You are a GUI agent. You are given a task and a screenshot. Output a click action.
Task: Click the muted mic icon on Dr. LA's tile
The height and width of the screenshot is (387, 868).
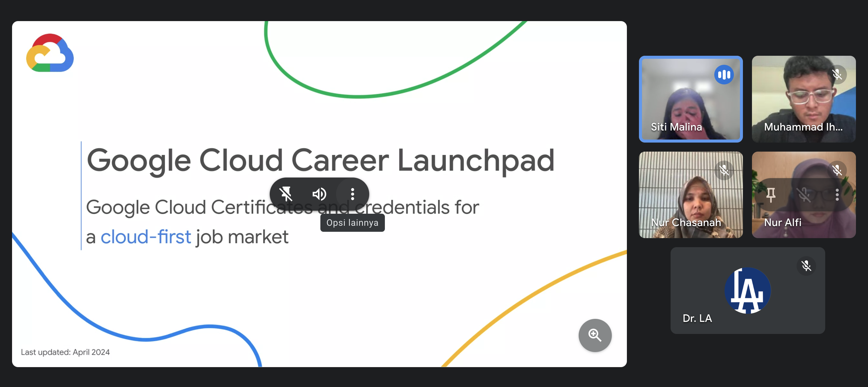click(806, 266)
